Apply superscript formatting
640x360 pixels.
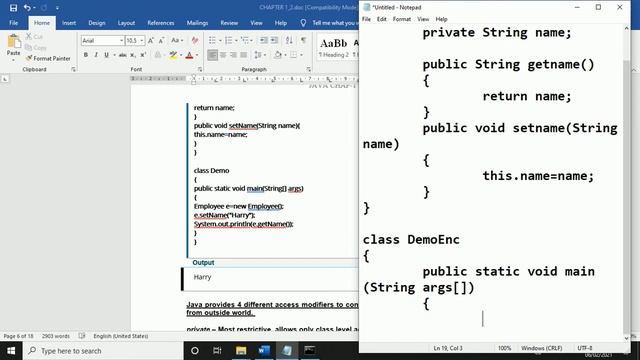tap(143, 55)
